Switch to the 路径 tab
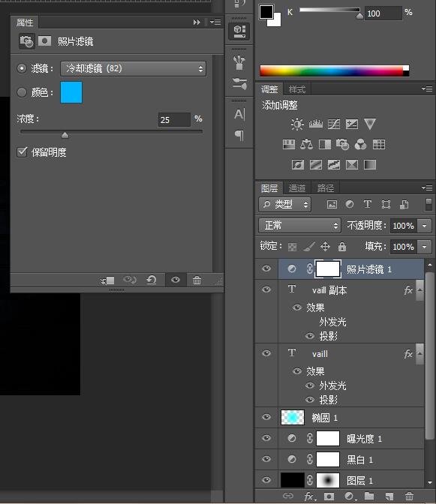The image size is (436, 504). 326,188
